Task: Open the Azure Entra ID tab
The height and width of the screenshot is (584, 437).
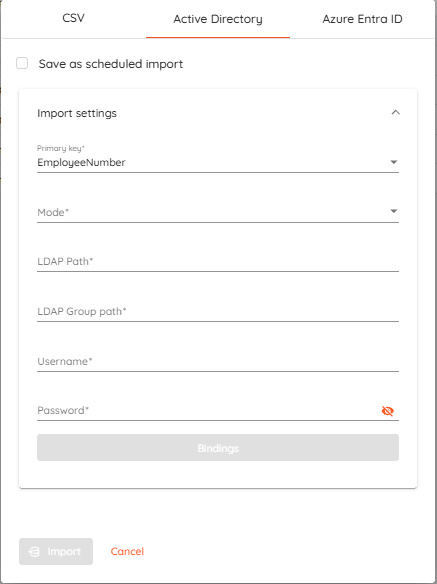Action: pyautogui.click(x=362, y=19)
